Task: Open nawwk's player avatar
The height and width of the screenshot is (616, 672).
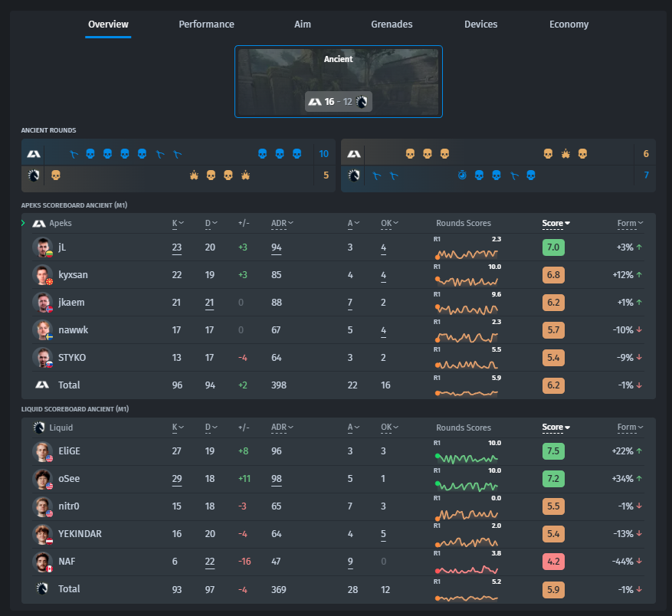Action: pos(42,329)
